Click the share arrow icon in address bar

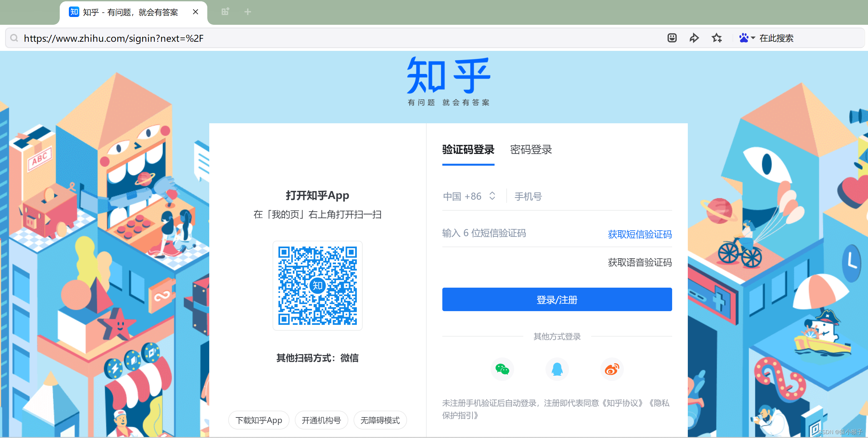pos(694,38)
